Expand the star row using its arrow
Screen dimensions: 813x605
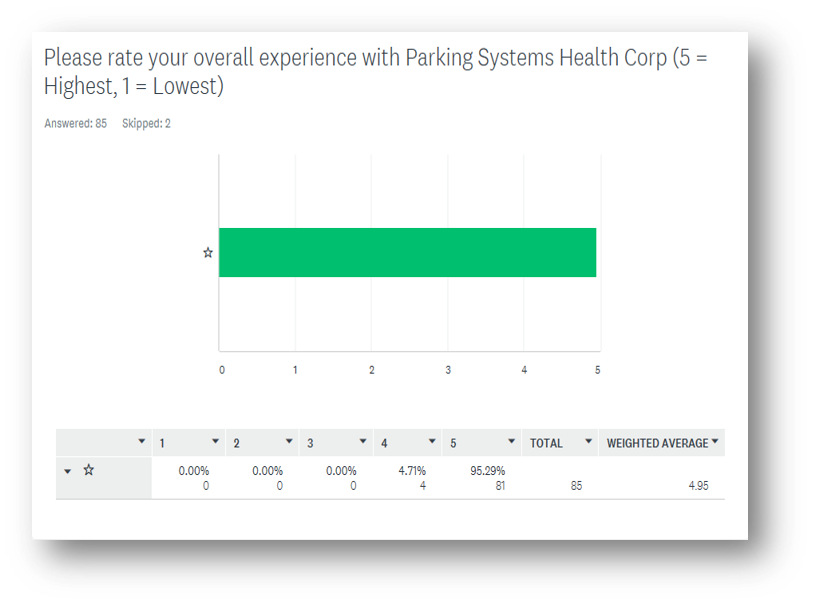(67, 471)
